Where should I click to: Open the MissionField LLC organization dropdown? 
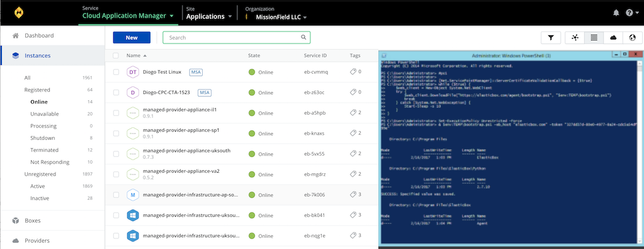(x=281, y=17)
